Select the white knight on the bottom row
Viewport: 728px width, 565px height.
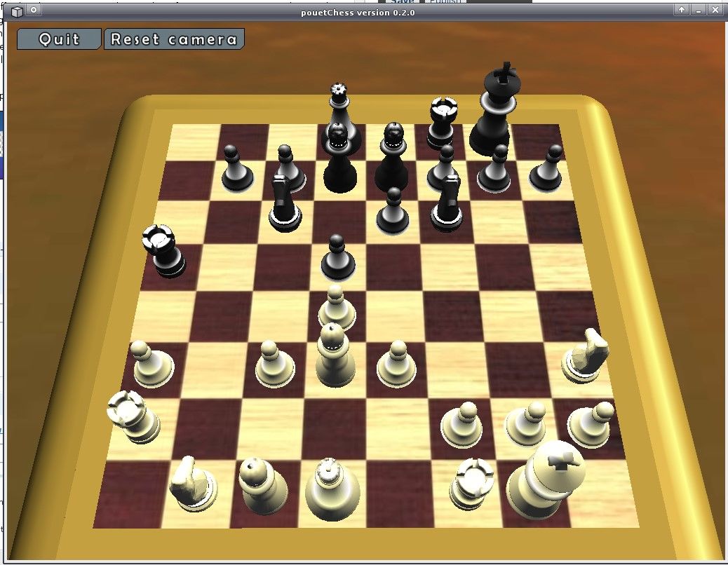coord(193,482)
